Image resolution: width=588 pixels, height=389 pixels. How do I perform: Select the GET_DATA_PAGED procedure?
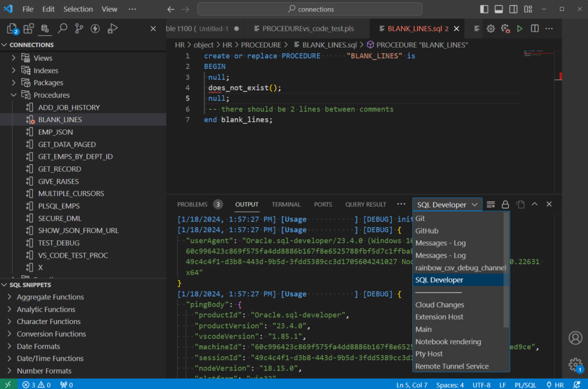pyautogui.click(x=67, y=144)
